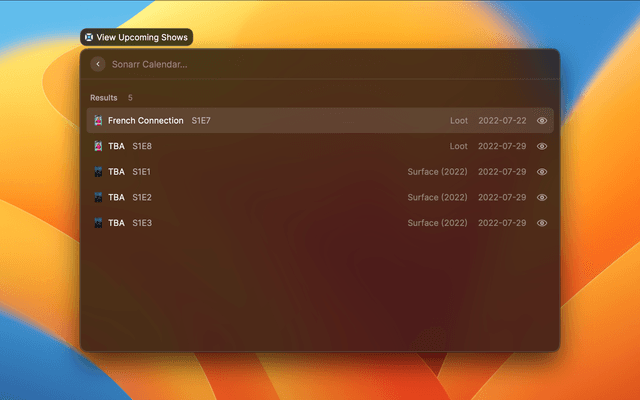Image resolution: width=640 pixels, height=400 pixels.
Task: Toggle the eye icon on the Surface S1E1 row
Action: point(542,172)
